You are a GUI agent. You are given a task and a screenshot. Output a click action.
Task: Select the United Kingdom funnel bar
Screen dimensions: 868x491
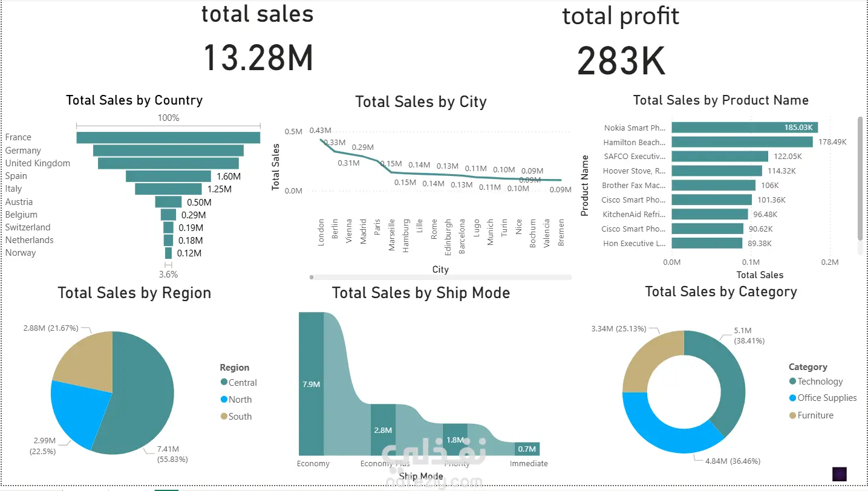pyautogui.click(x=168, y=163)
